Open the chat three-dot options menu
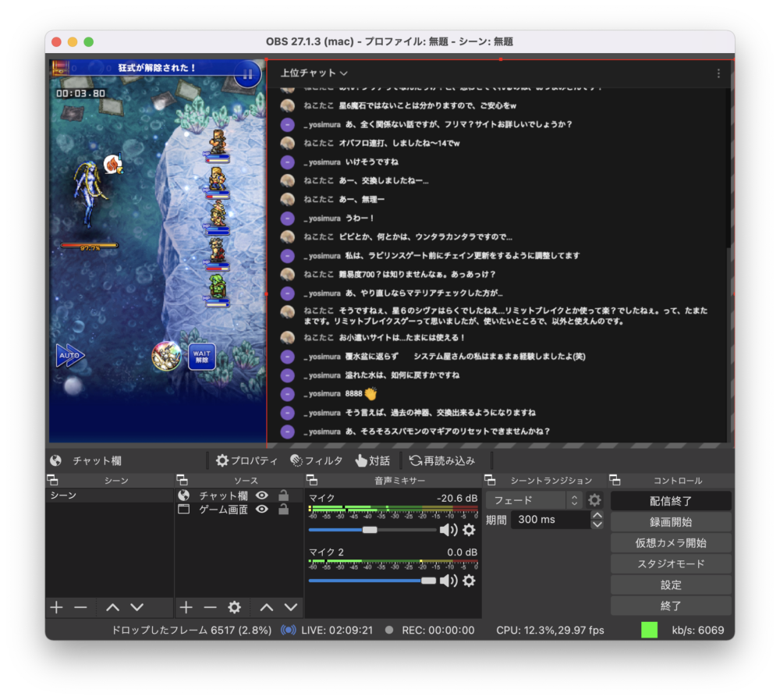780x700 pixels. [718, 73]
